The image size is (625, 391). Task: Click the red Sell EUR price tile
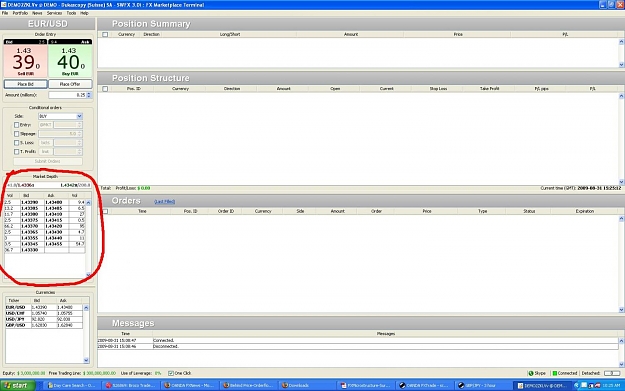pos(26,61)
